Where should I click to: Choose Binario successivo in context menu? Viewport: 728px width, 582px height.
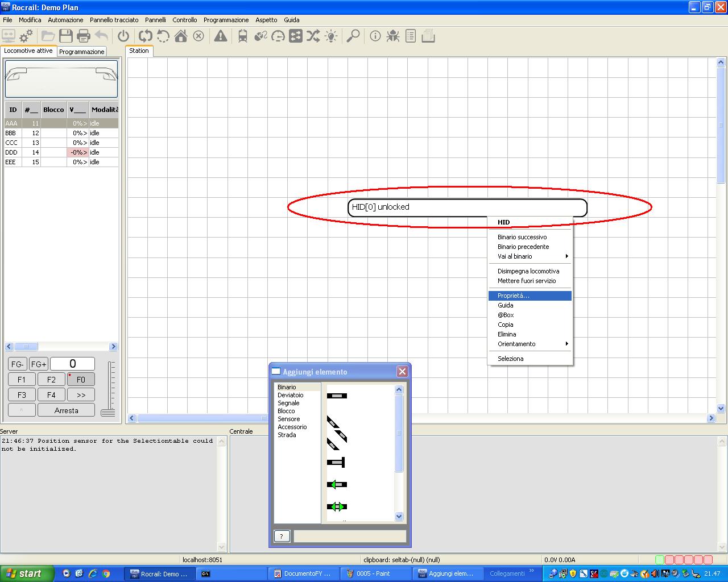coord(530,237)
